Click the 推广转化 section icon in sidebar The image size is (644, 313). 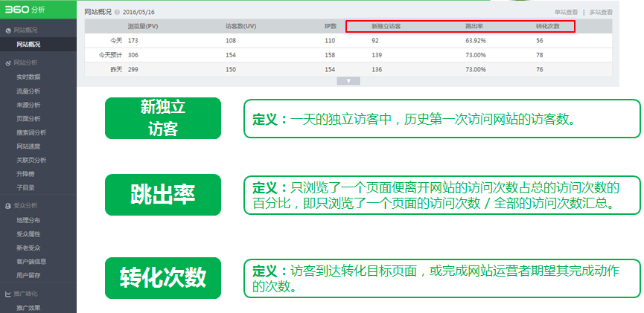pos(8,294)
